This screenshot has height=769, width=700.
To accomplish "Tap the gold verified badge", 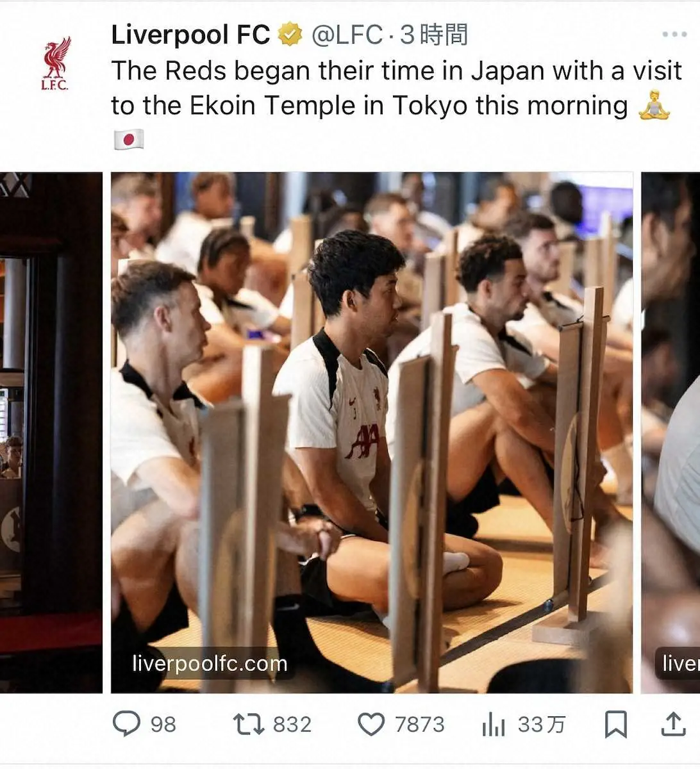I will pyautogui.click(x=290, y=35).
